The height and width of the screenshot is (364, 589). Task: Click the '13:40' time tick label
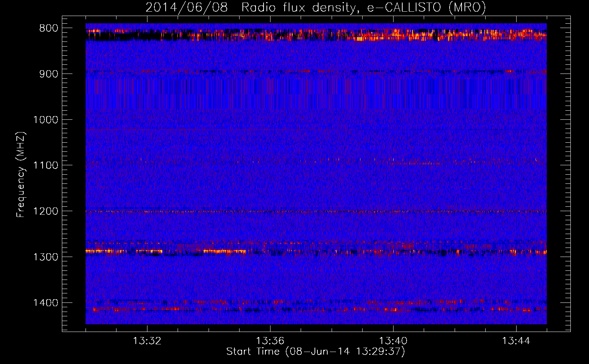pyautogui.click(x=393, y=341)
